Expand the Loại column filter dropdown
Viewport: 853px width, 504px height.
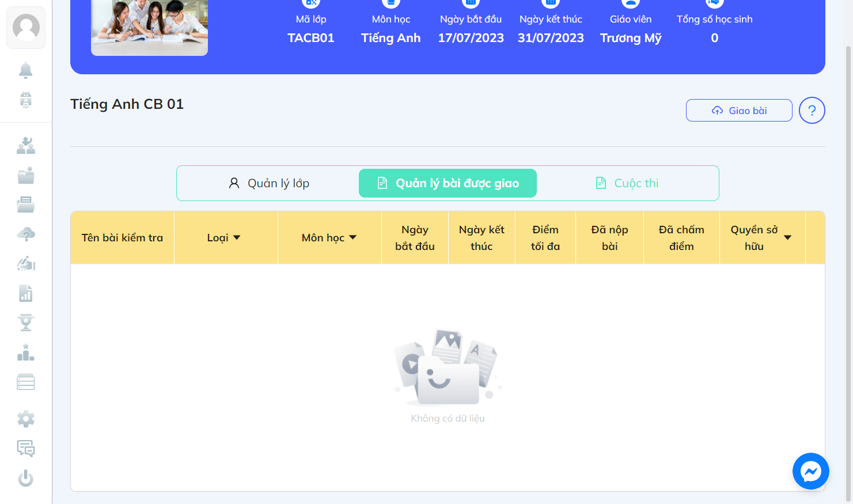coord(237,237)
